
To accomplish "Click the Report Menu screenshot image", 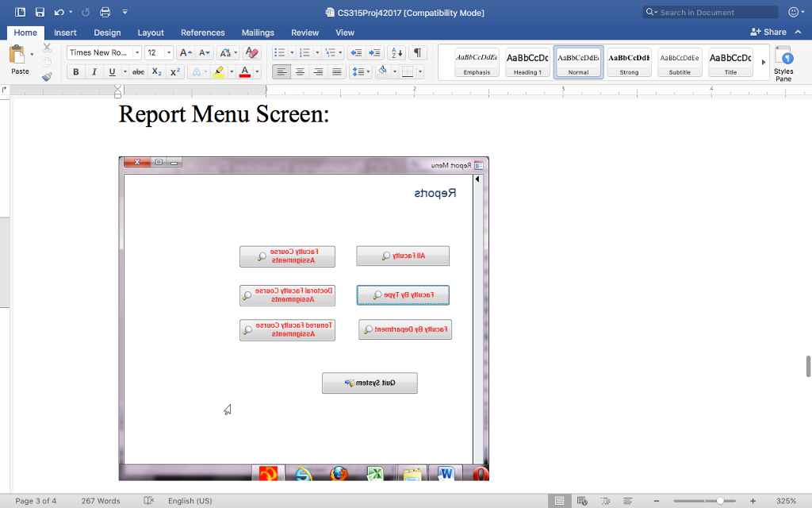I will 304,318.
